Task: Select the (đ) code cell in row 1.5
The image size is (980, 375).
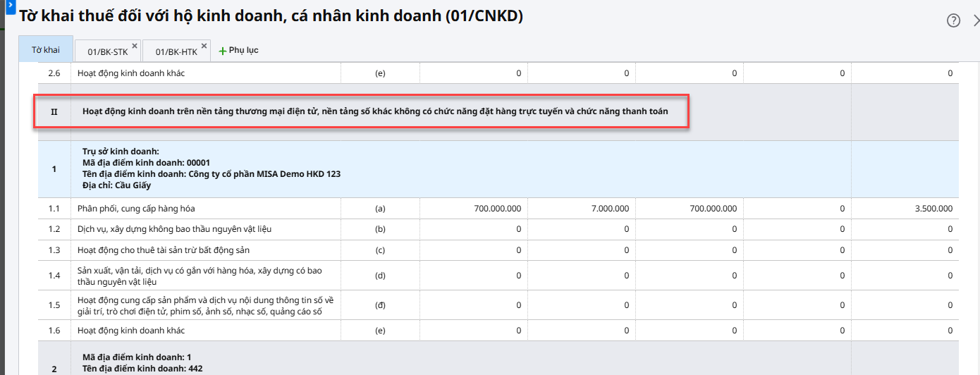Action: [381, 305]
